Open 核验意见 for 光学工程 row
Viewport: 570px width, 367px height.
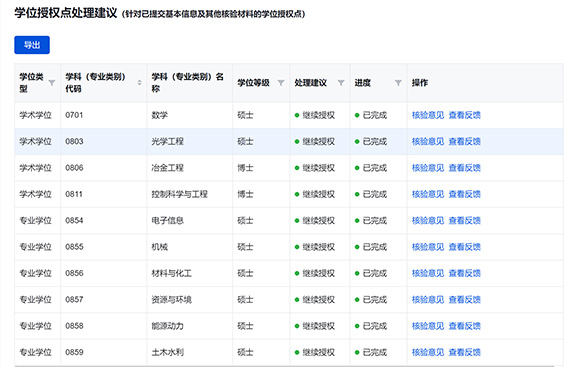[428, 141]
